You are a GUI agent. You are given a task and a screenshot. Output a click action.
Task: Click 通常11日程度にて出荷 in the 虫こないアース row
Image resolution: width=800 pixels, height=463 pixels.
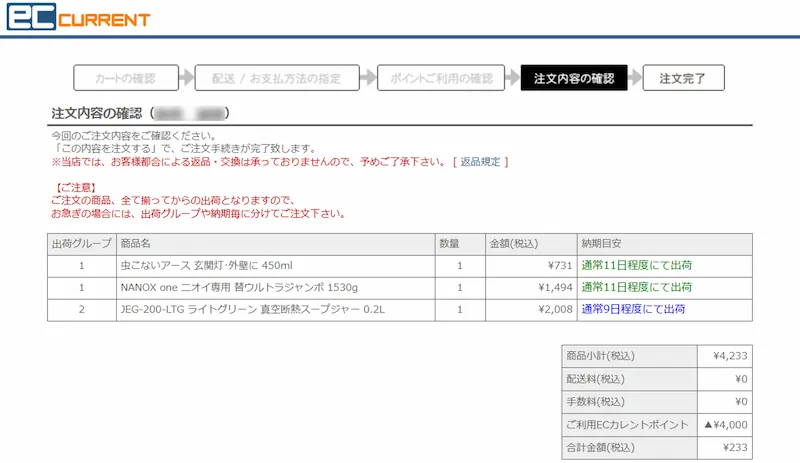pos(637,265)
